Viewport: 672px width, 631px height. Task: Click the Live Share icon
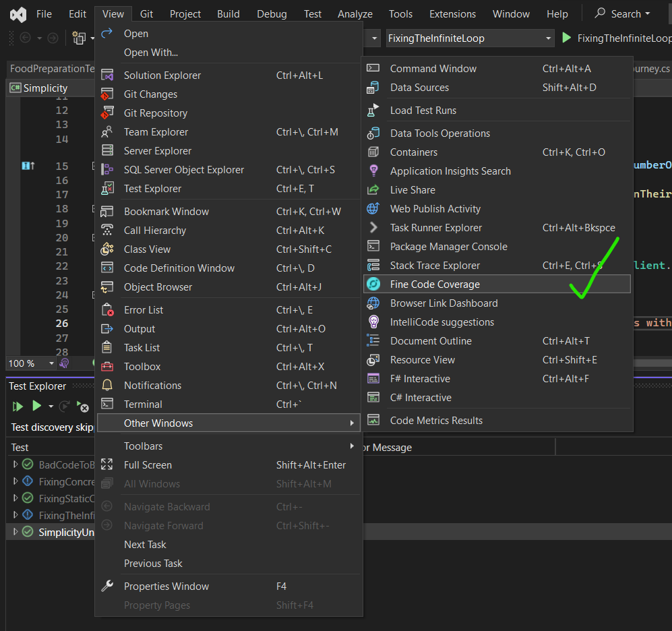point(373,189)
